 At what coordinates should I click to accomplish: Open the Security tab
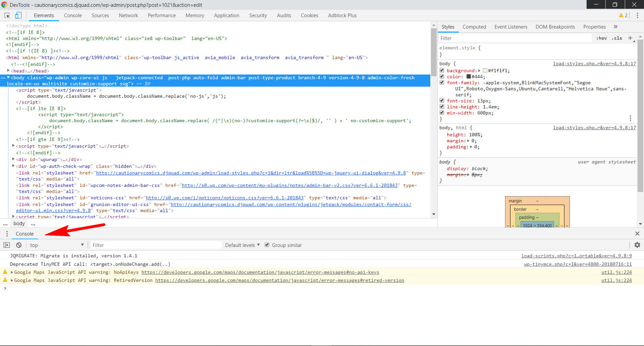258,15
